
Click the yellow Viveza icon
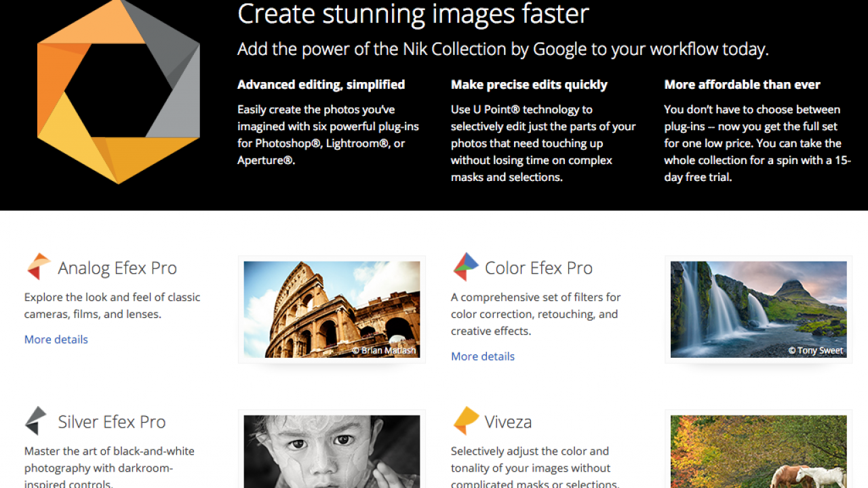(x=466, y=421)
